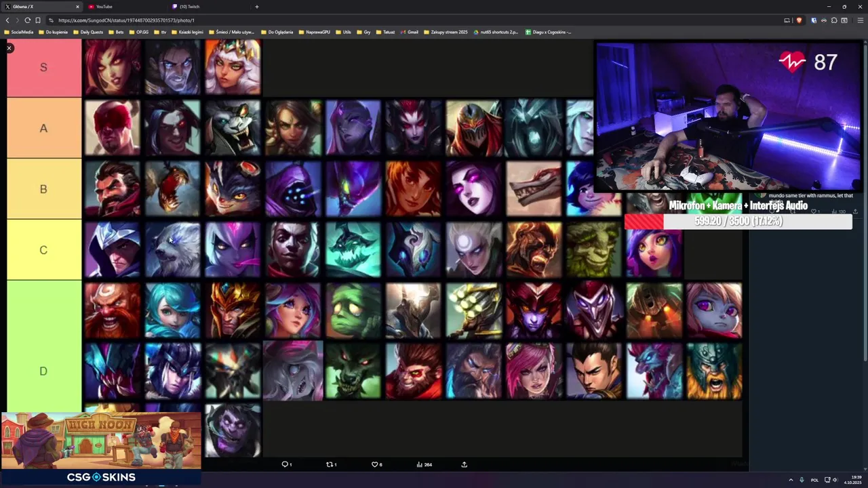868x488 pixels.
Task: Click the green mummy champion portrait
Action: pyautogui.click(x=353, y=310)
